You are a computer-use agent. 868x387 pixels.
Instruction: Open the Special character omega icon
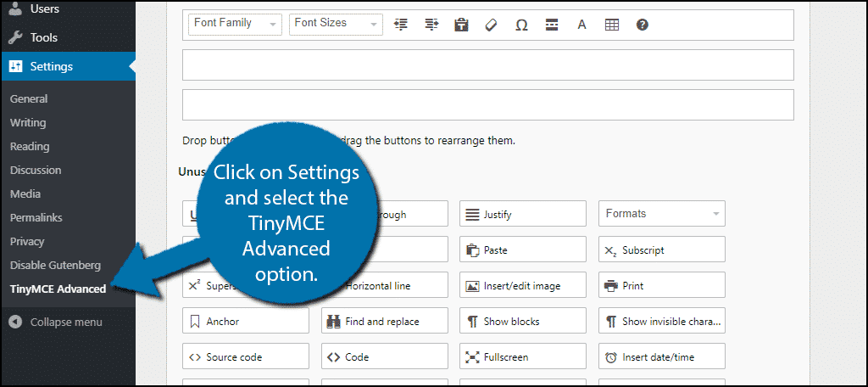click(x=521, y=25)
